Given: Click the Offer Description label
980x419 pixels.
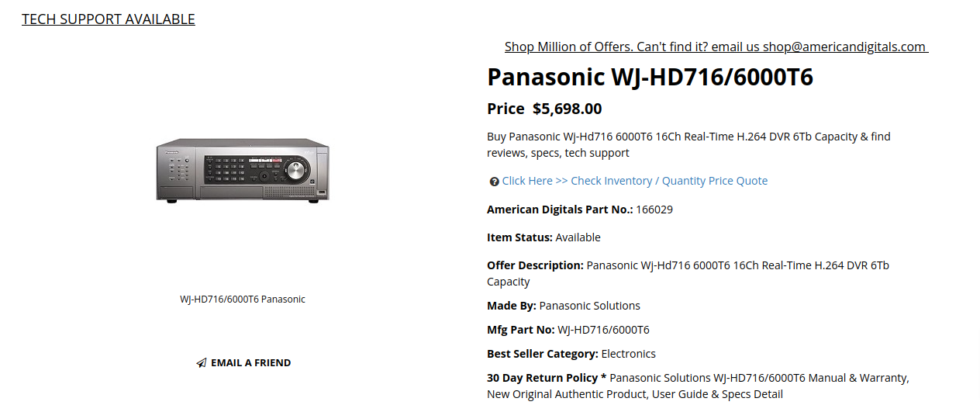Looking at the screenshot, I should (x=535, y=265).
